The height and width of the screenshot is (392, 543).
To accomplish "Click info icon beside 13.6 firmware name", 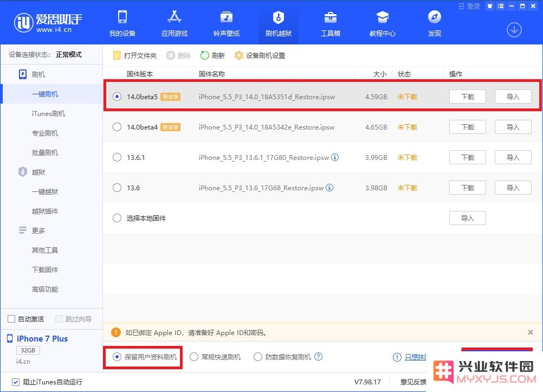I will [x=329, y=188].
